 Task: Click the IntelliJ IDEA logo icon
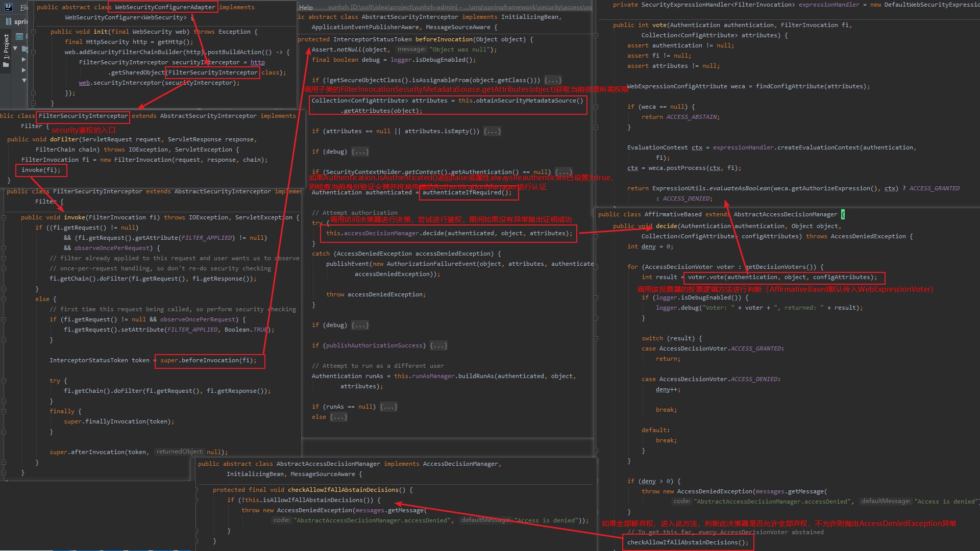9,7
